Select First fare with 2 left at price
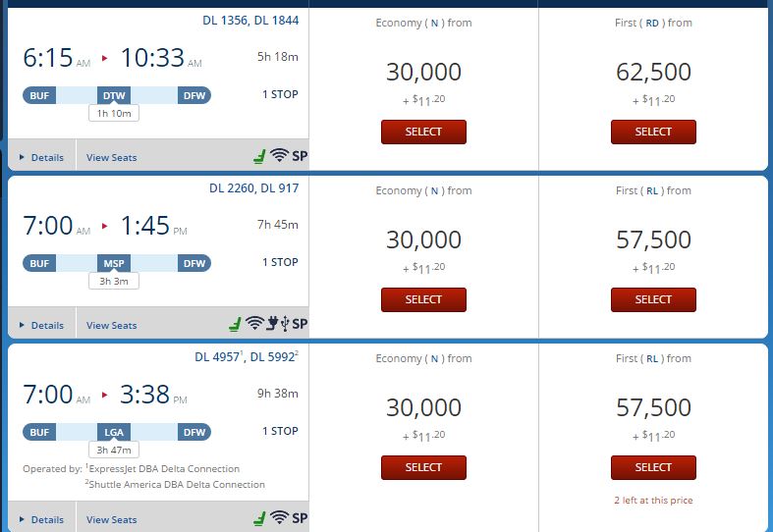This screenshot has width=773, height=532. (653, 467)
